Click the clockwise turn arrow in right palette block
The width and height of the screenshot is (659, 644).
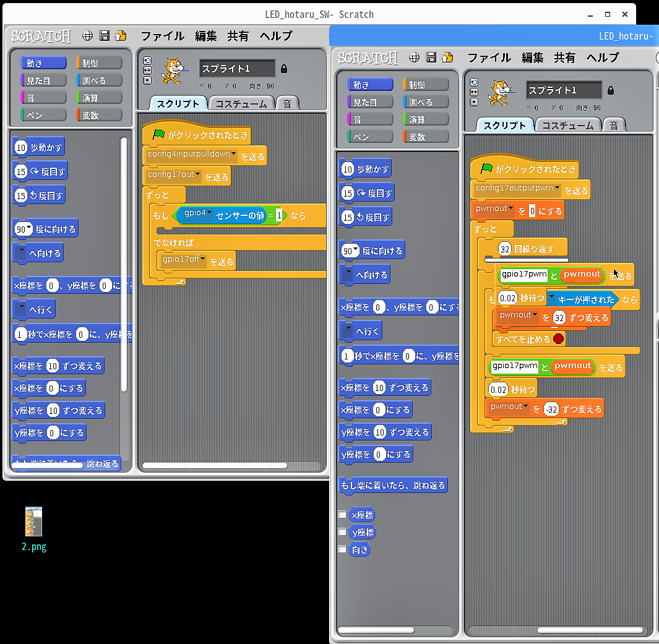[361, 193]
